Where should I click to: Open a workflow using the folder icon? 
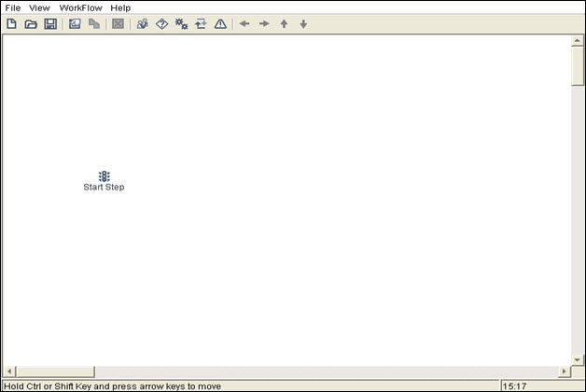[x=31, y=24]
